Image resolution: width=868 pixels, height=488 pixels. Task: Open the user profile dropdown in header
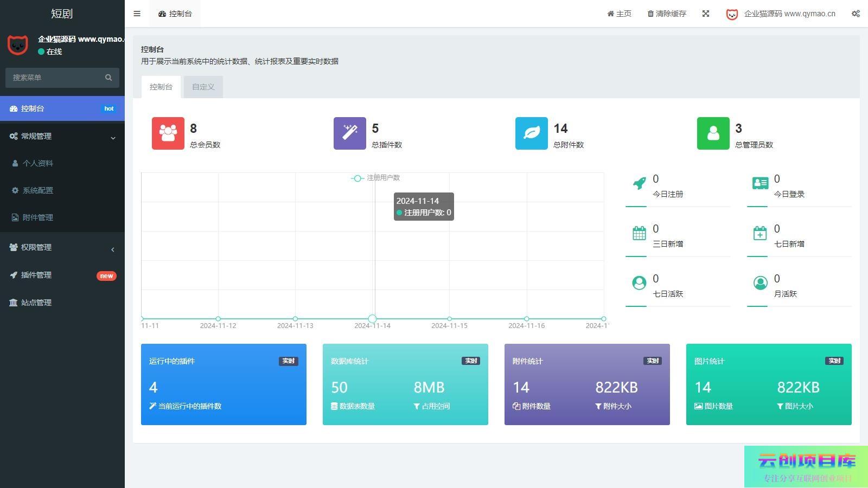tap(781, 14)
